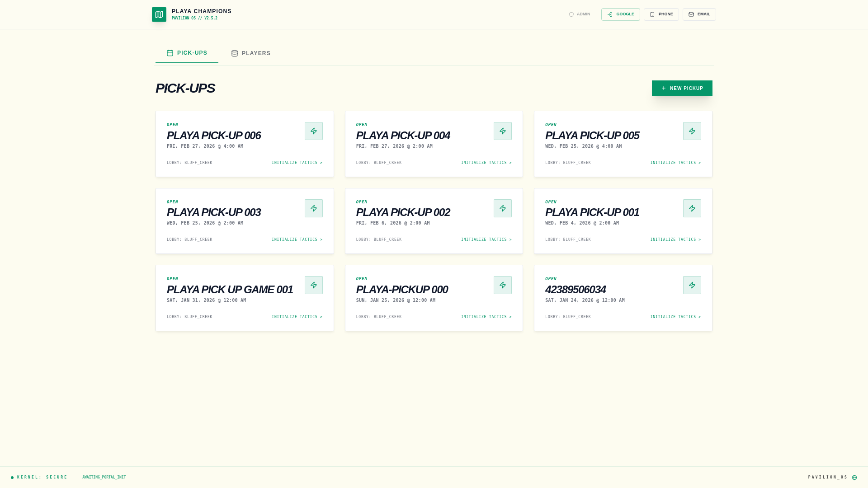Click the lightning icon on card 42389506034
The image size is (868, 488).
[692, 285]
